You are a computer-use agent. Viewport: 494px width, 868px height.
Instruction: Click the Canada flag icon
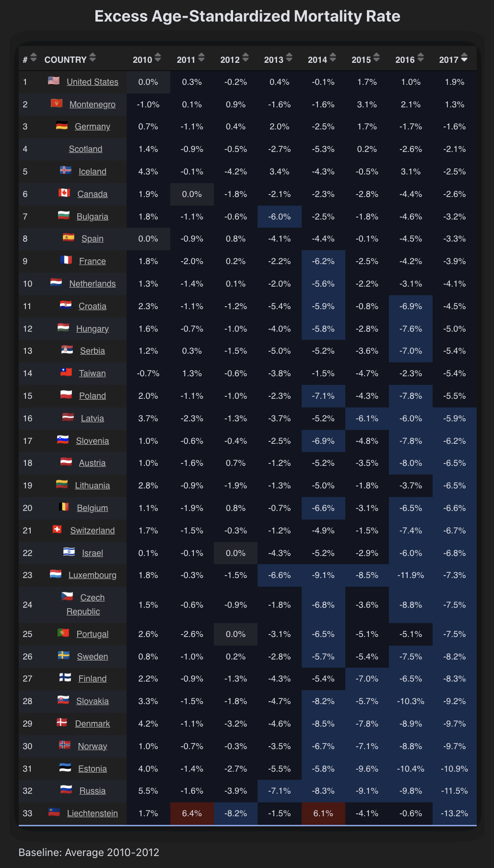[x=64, y=193]
